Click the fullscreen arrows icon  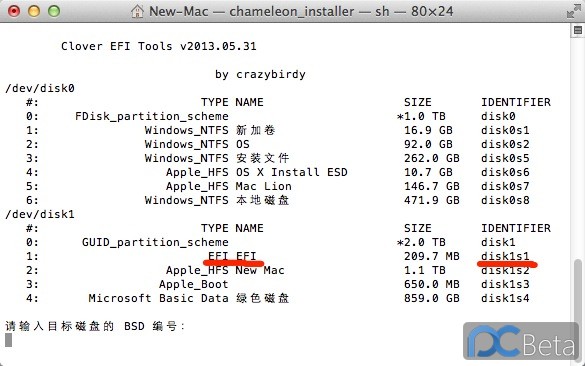pos(573,12)
